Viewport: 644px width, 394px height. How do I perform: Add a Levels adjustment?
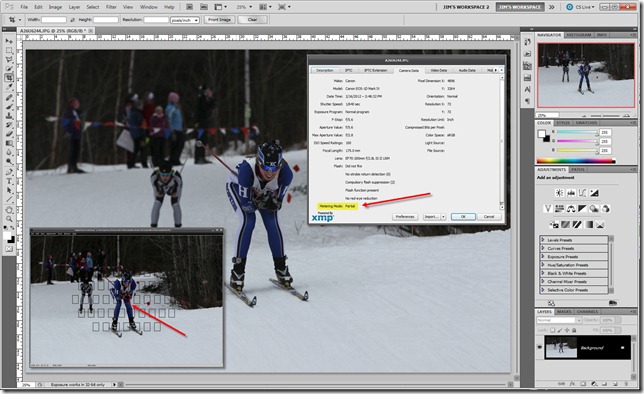coord(571,193)
